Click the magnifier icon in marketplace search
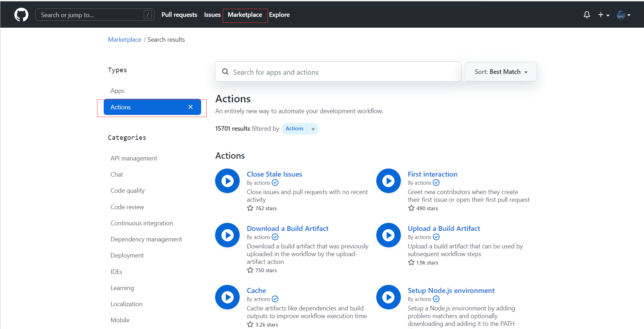Image resolution: width=644 pixels, height=329 pixels. pos(225,71)
